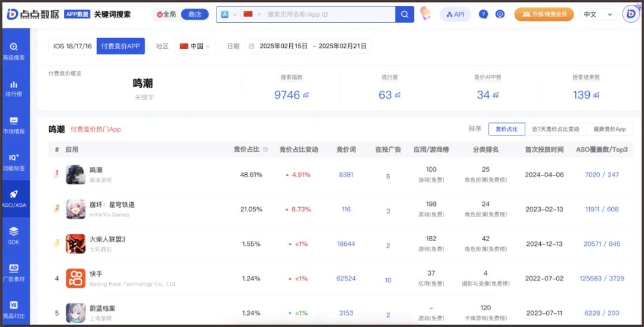Click the help question mark icon
644x327 pixels.
[x=484, y=14]
